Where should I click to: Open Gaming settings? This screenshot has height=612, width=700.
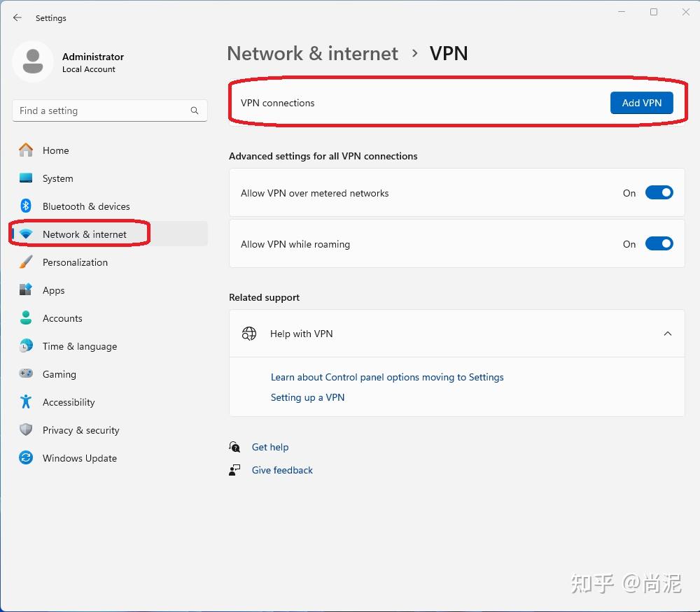[x=59, y=374]
